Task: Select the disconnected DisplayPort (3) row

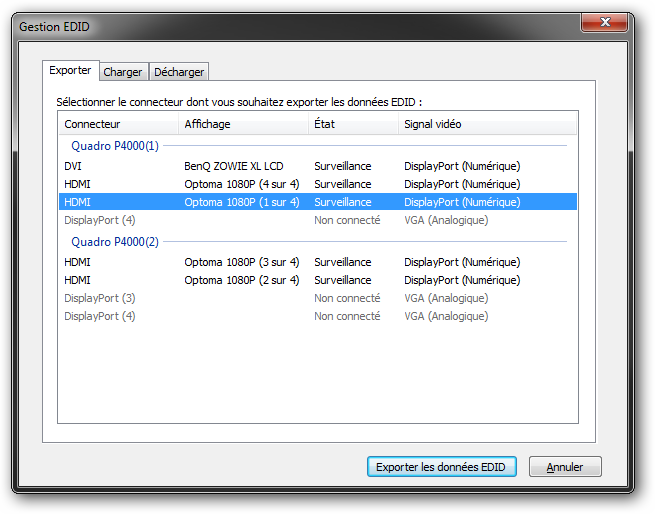Action: (x=100, y=298)
